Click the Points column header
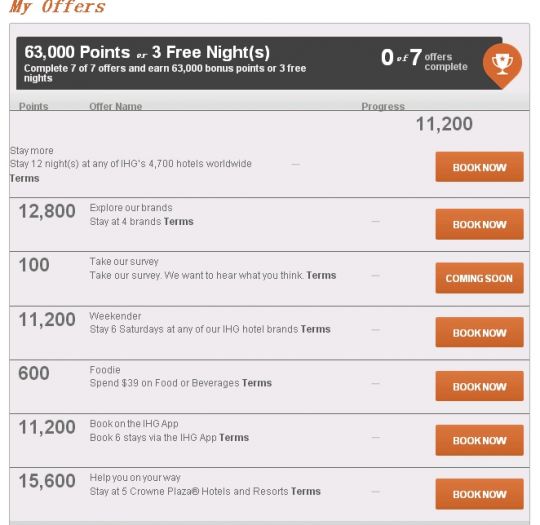The width and height of the screenshot is (540, 525). pos(33,106)
